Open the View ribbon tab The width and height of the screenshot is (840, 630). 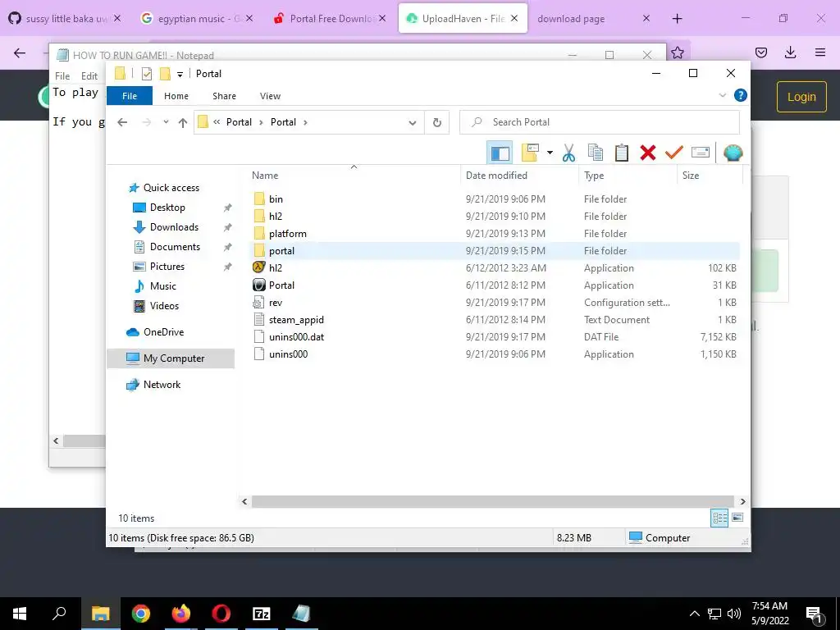point(270,96)
